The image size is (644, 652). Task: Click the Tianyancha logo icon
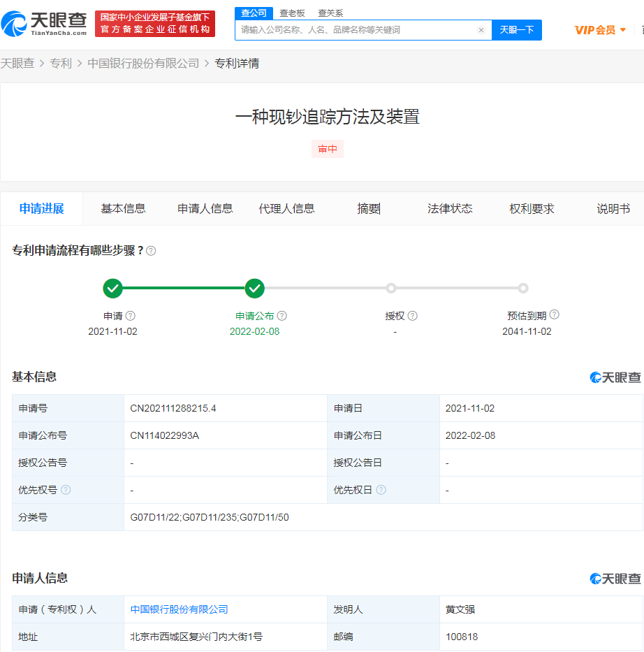14,23
